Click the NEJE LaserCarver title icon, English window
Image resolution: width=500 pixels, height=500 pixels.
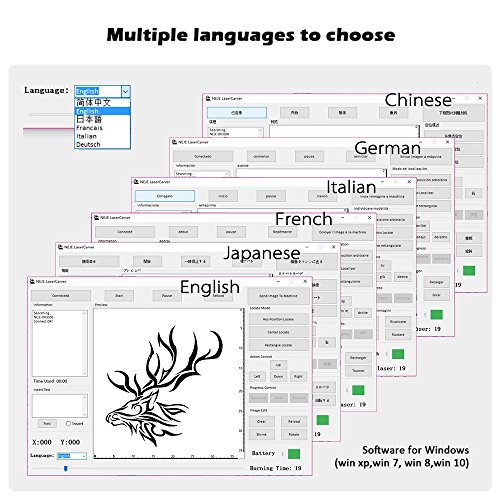pyautogui.click(x=32, y=281)
